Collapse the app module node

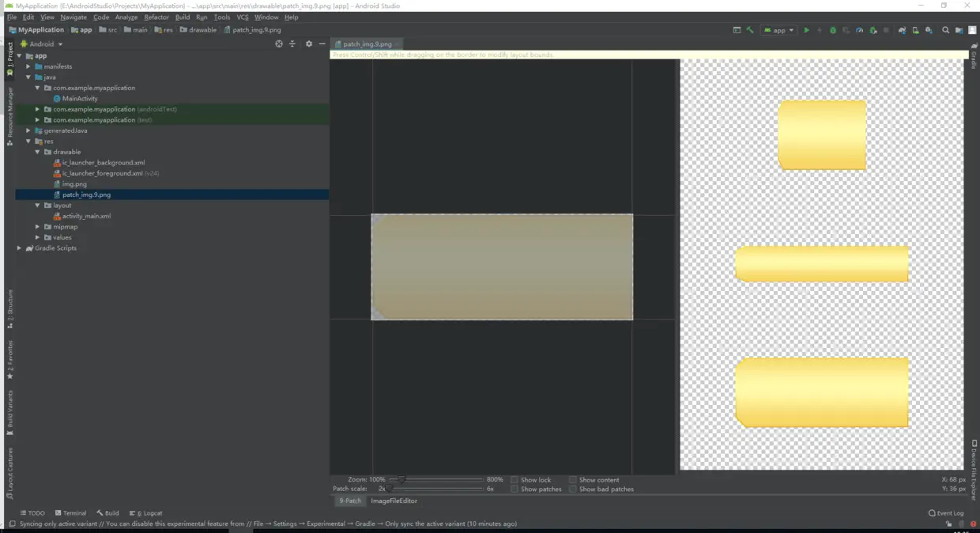[20, 56]
